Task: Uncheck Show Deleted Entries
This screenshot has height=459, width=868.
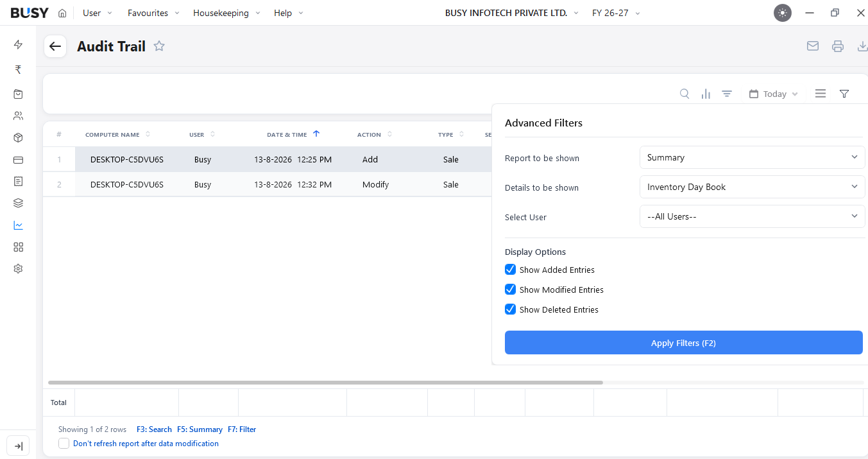Action: pyautogui.click(x=510, y=309)
